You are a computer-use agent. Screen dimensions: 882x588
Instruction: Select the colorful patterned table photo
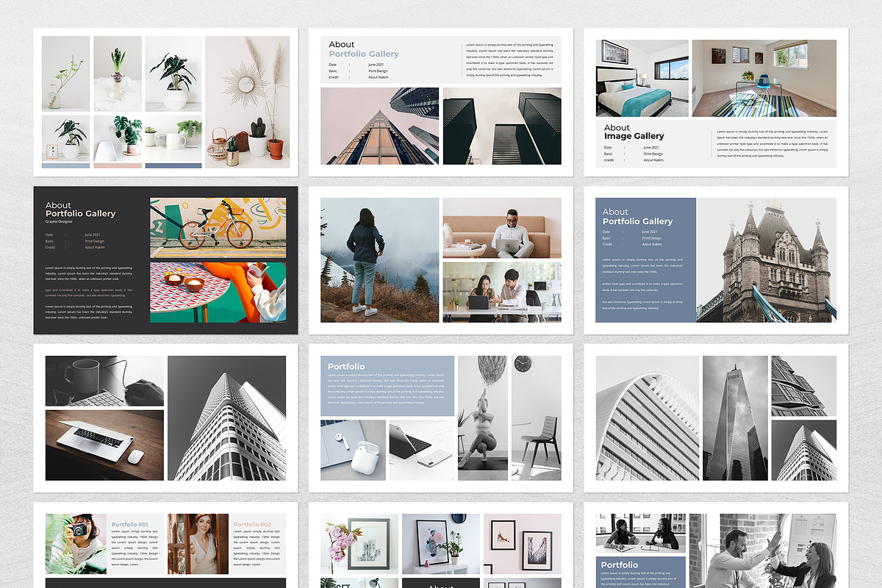[x=218, y=293]
